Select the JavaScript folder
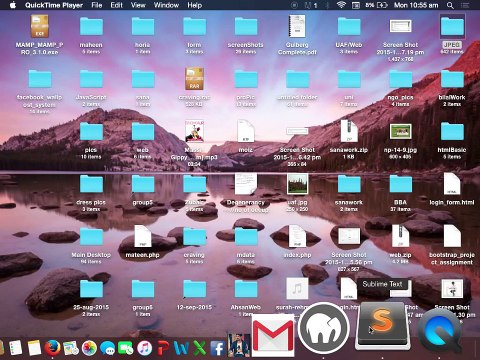The width and height of the screenshot is (480, 360). 91,79
